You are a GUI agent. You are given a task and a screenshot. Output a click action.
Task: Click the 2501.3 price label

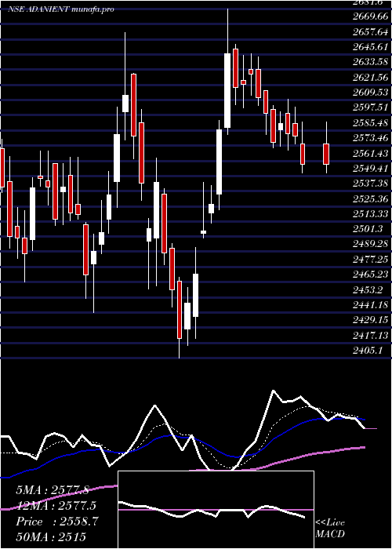368,229
